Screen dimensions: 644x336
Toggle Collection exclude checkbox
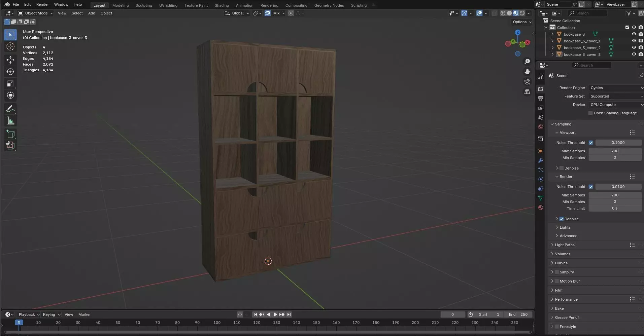pos(627,27)
